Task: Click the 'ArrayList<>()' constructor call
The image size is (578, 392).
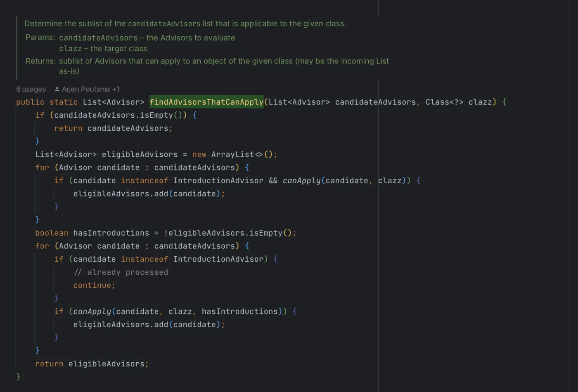Action: click(x=242, y=154)
